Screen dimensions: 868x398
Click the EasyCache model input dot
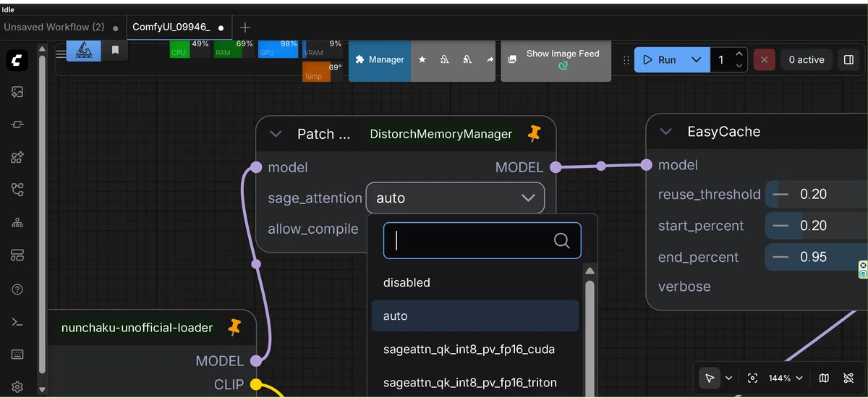pos(647,165)
